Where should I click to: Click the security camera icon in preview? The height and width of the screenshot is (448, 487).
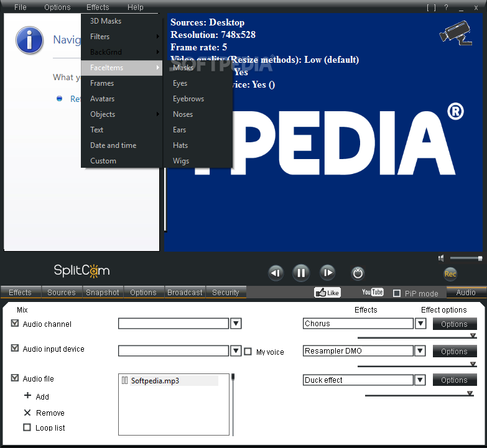[x=456, y=33]
